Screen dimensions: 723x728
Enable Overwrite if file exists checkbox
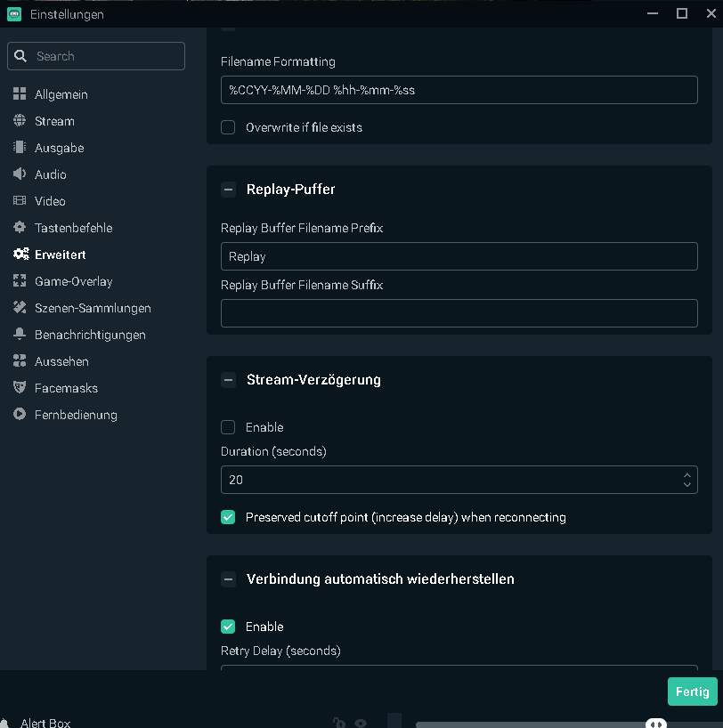tap(228, 127)
